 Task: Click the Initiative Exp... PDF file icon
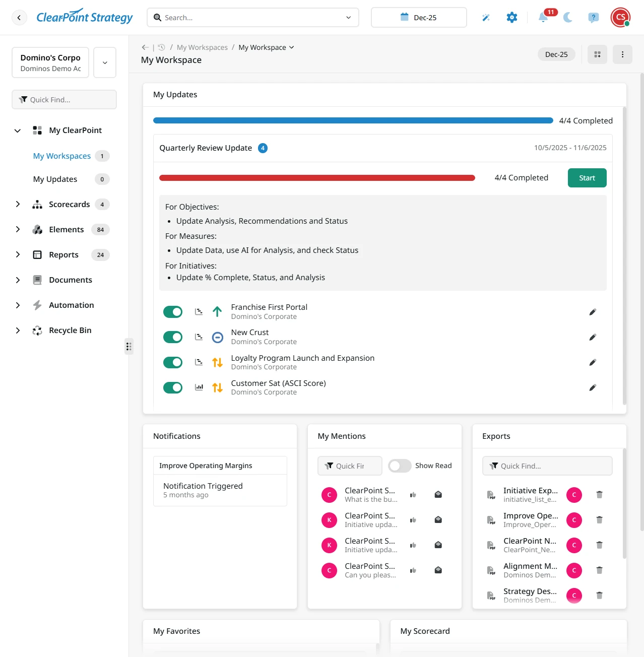coord(491,495)
